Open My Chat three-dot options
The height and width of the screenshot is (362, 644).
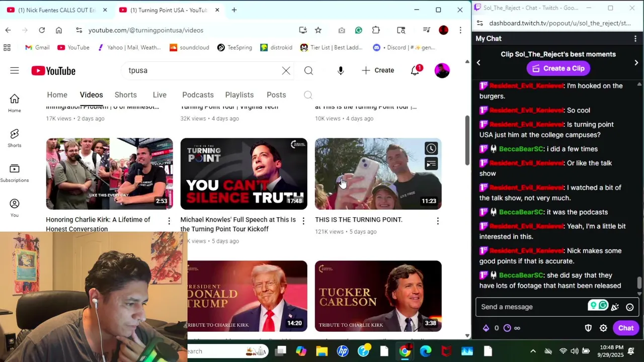(635, 39)
